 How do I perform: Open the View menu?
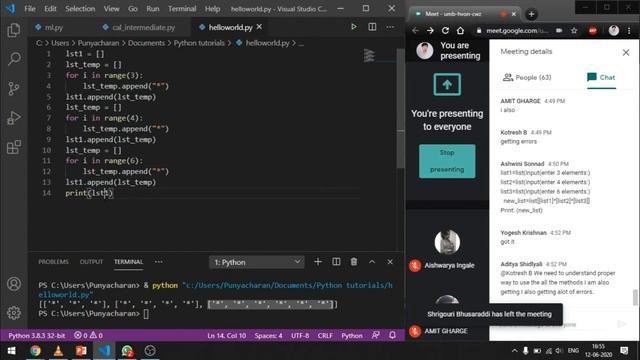click(111, 9)
